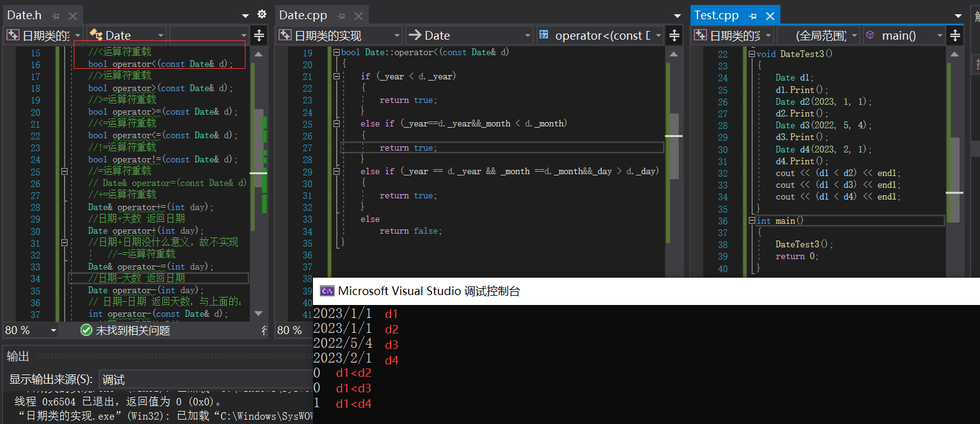
Task: Click split editor icon in Date.cpp pane
Action: coord(674,35)
